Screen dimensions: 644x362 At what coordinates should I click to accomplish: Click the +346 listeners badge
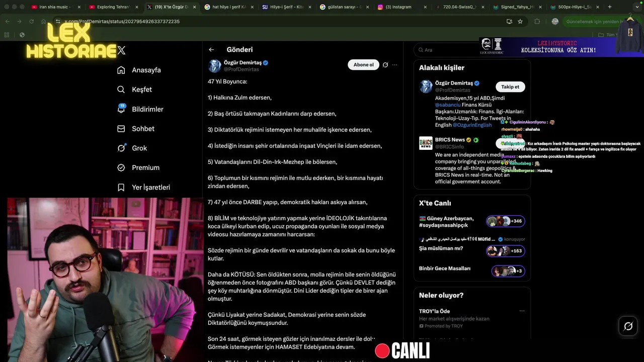pyautogui.click(x=506, y=221)
